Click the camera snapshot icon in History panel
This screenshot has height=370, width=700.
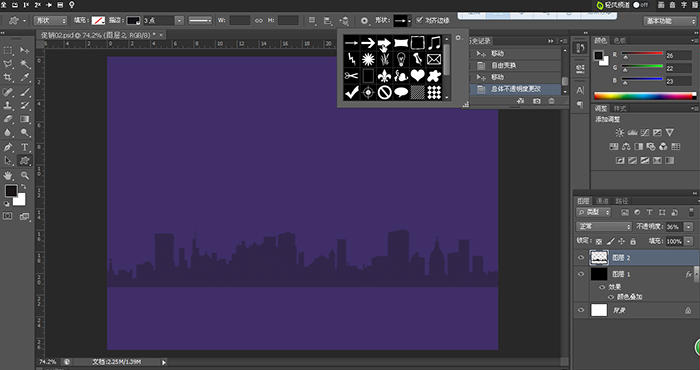click(x=537, y=101)
